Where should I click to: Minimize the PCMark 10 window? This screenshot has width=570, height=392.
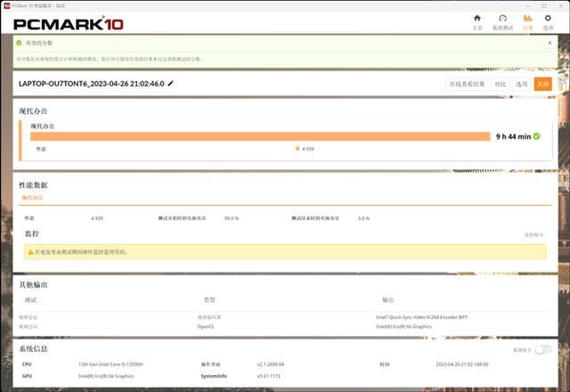(527, 6)
